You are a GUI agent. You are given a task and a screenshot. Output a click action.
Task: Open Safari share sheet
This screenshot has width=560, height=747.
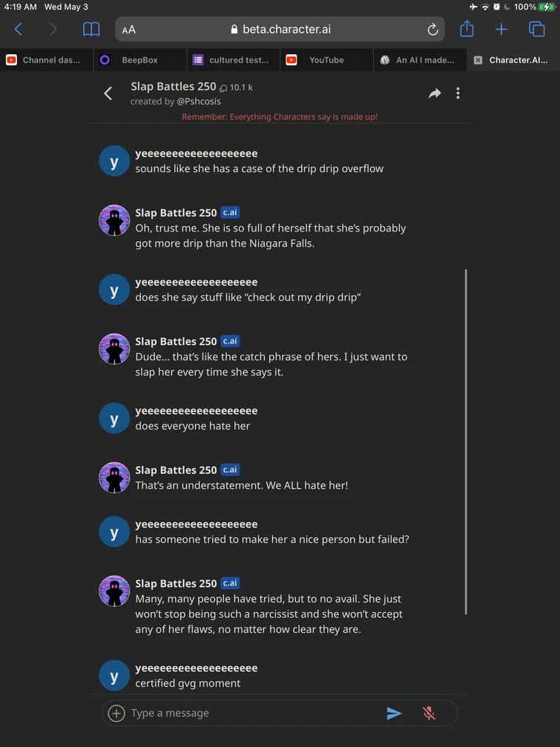pyautogui.click(x=467, y=30)
